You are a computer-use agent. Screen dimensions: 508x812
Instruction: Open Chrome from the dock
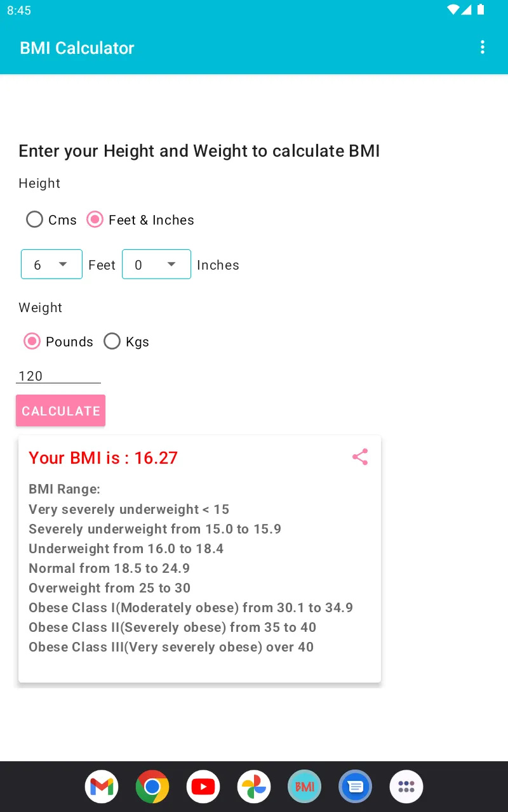click(x=152, y=787)
